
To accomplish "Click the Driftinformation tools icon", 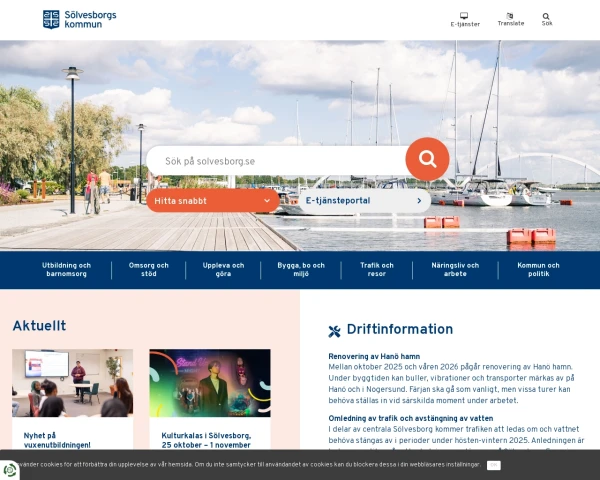I will click(334, 331).
